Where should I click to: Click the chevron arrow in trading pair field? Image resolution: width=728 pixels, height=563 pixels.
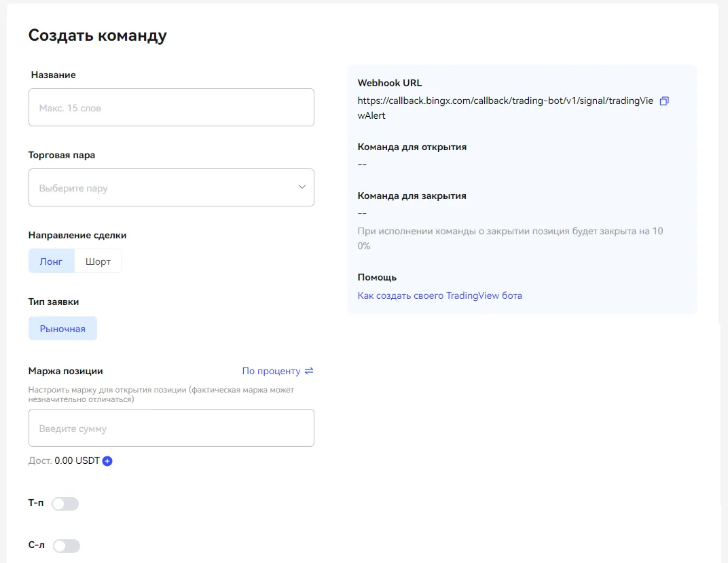302,187
